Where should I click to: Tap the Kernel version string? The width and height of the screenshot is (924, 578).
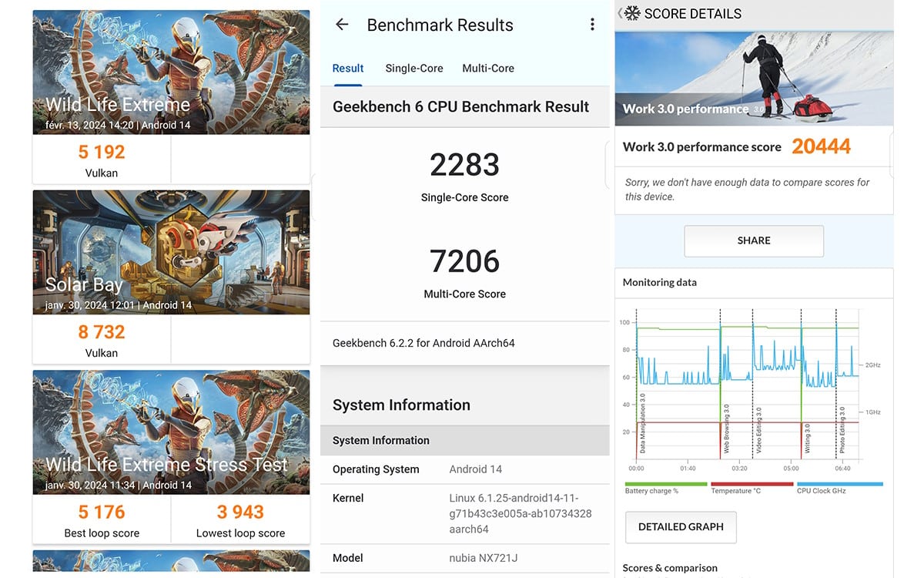pyautogui.click(x=521, y=513)
